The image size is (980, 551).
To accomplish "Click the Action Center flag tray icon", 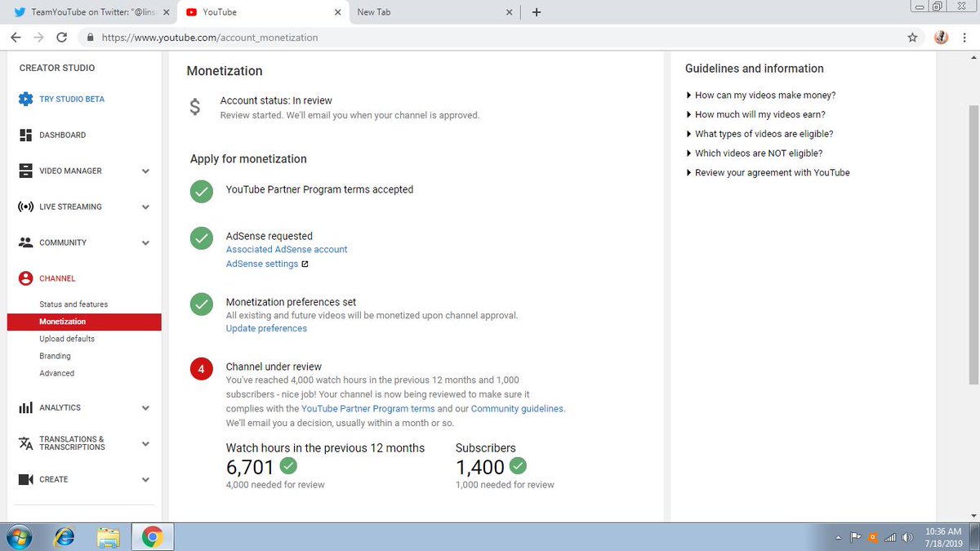I will point(856,537).
